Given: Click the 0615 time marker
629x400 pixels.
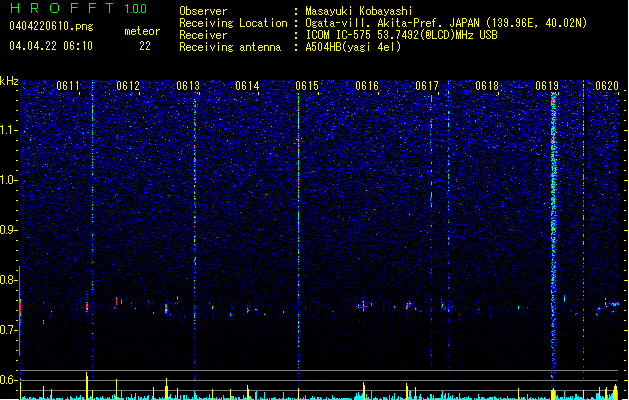Looking at the screenshot, I should tap(307, 86).
